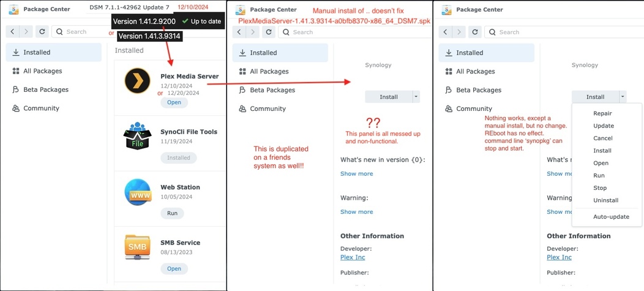The image size is (644, 291).
Task: Expand Show more under What's new, middle panel
Action: click(x=356, y=174)
